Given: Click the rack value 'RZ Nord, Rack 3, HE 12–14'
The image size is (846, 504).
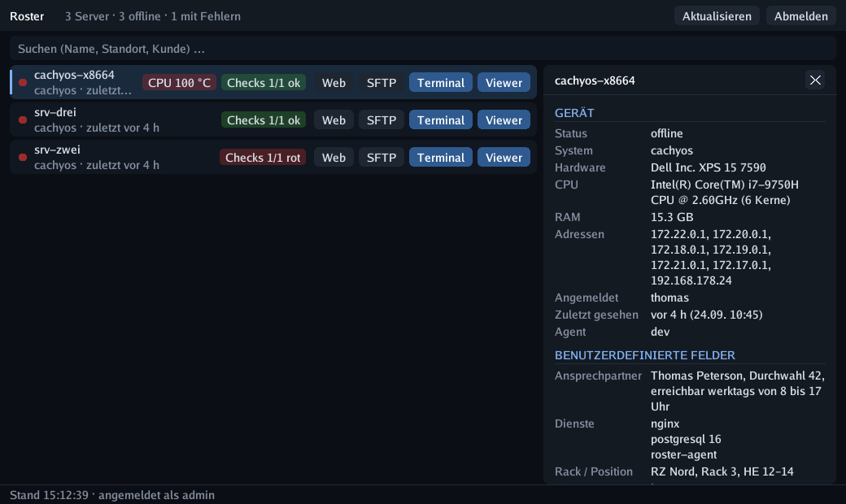Looking at the screenshot, I should point(722,471).
